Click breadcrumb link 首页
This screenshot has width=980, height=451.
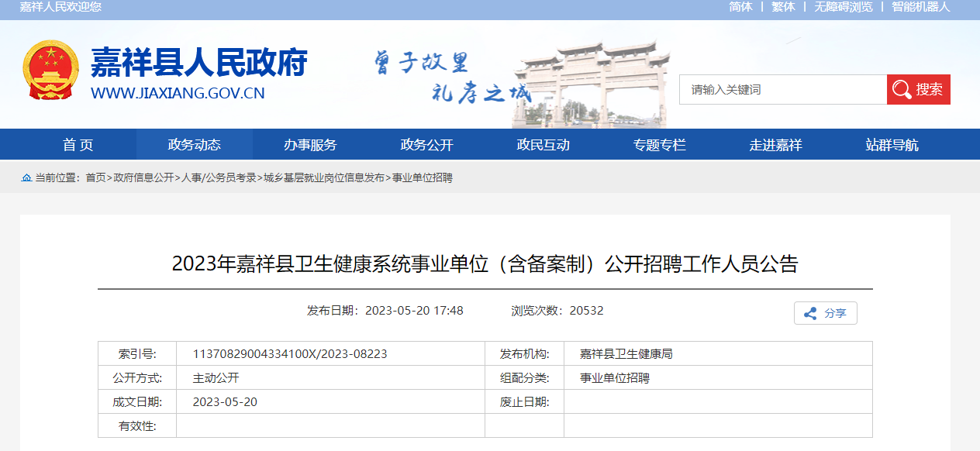(95, 177)
